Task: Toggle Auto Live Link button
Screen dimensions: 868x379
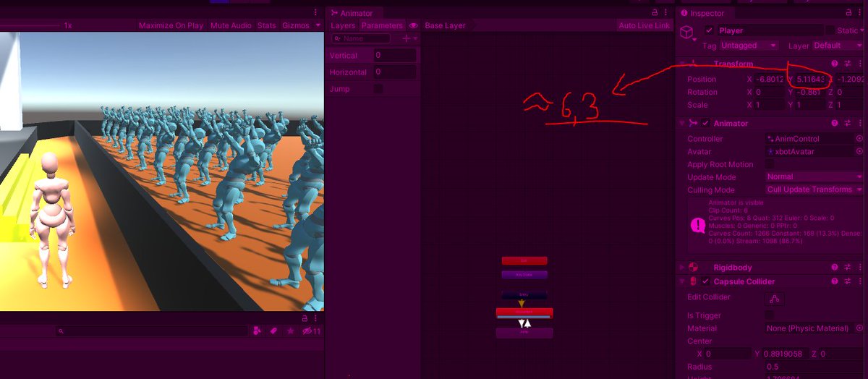Action: [x=644, y=25]
